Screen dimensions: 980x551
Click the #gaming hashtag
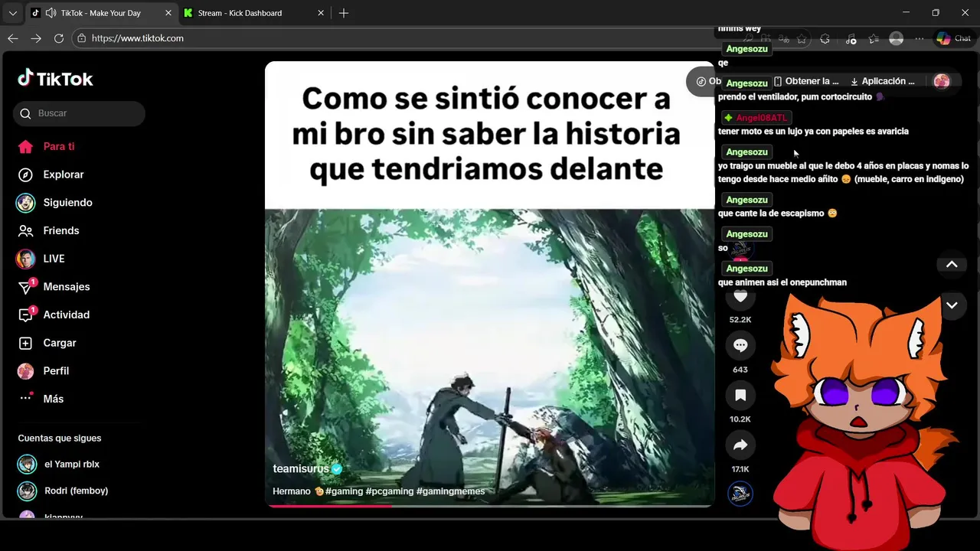point(344,491)
